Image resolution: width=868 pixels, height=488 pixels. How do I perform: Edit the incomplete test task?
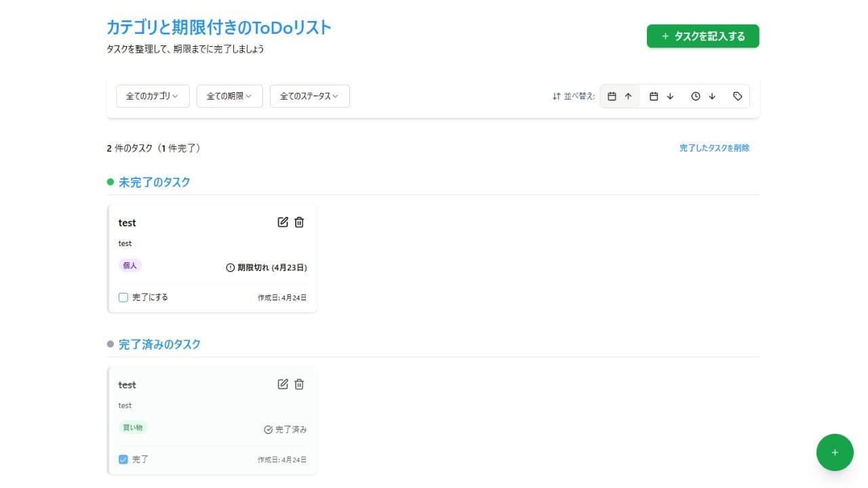(x=283, y=222)
